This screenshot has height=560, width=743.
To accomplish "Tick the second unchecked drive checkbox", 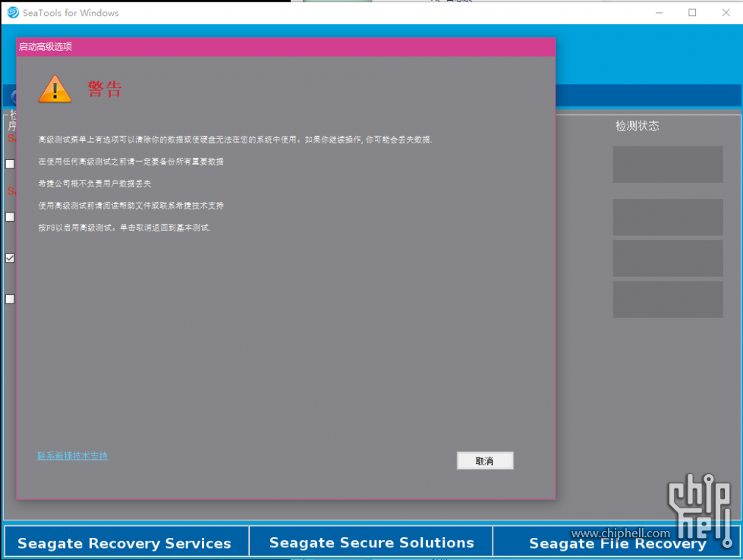I will coord(10,216).
